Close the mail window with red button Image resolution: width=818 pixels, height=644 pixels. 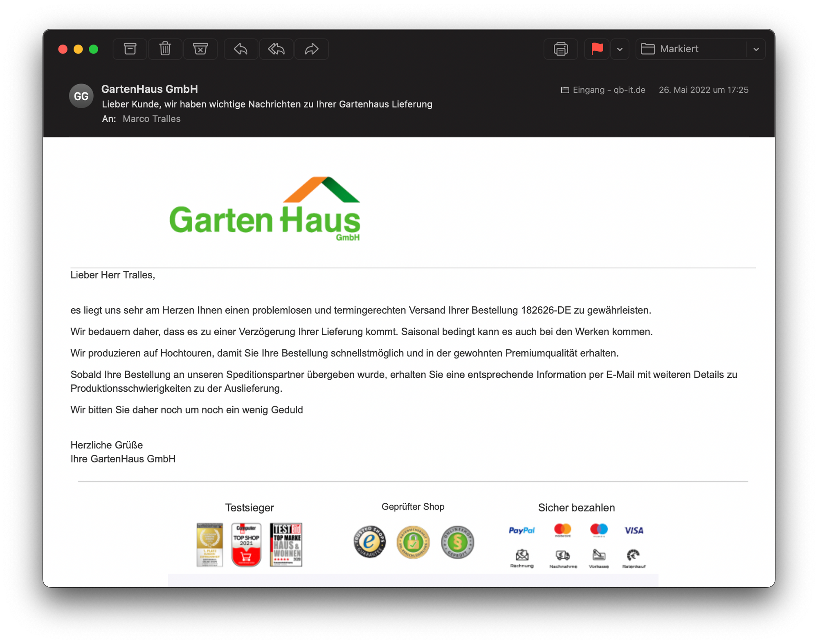click(63, 49)
